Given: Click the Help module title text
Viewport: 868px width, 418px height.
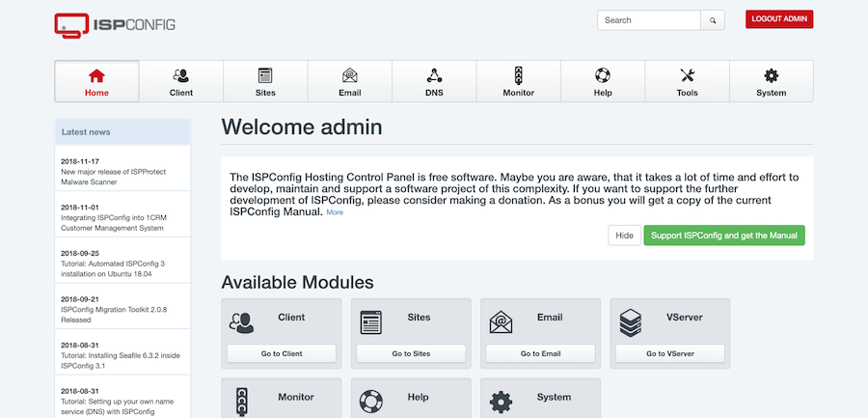Looking at the screenshot, I should point(418,397).
